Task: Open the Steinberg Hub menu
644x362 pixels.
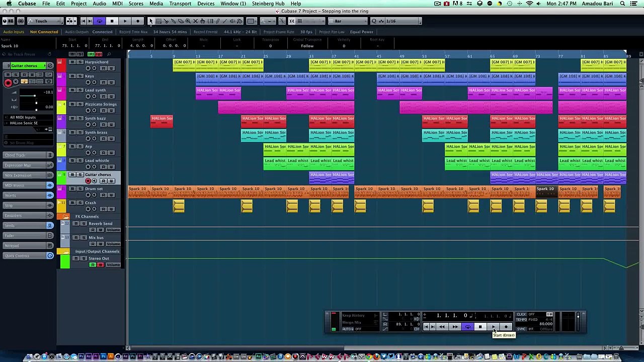Action: tap(268, 4)
